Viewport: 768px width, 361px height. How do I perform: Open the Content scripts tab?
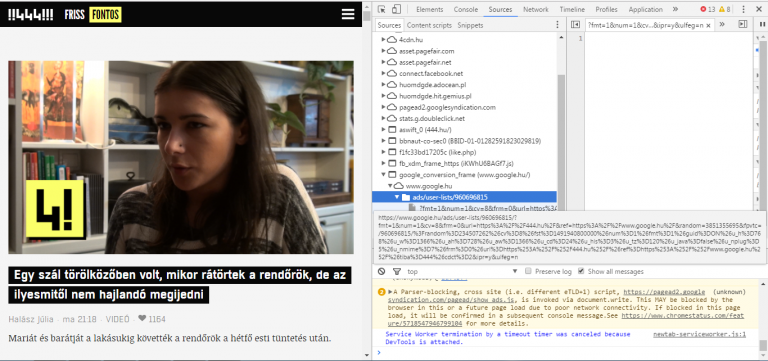(429, 25)
